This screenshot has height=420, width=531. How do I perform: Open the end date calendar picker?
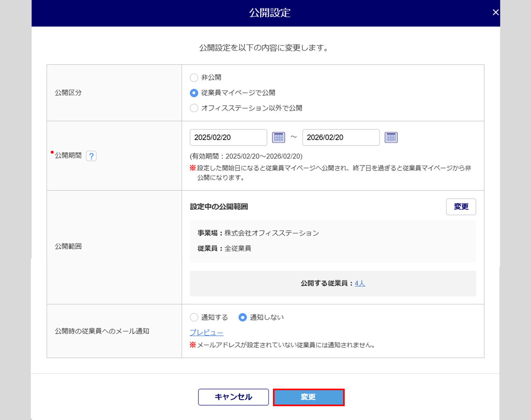tap(391, 138)
